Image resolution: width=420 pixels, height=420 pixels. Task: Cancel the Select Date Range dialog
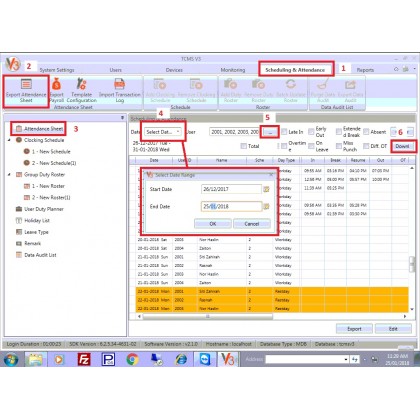point(252,224)
